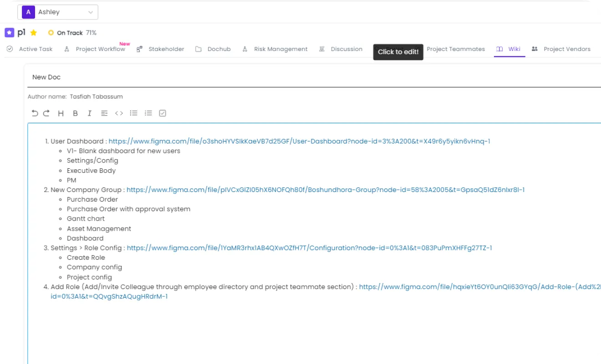Click the On Track status label
This screenshot has height=364, width=601.
(70, 33)
